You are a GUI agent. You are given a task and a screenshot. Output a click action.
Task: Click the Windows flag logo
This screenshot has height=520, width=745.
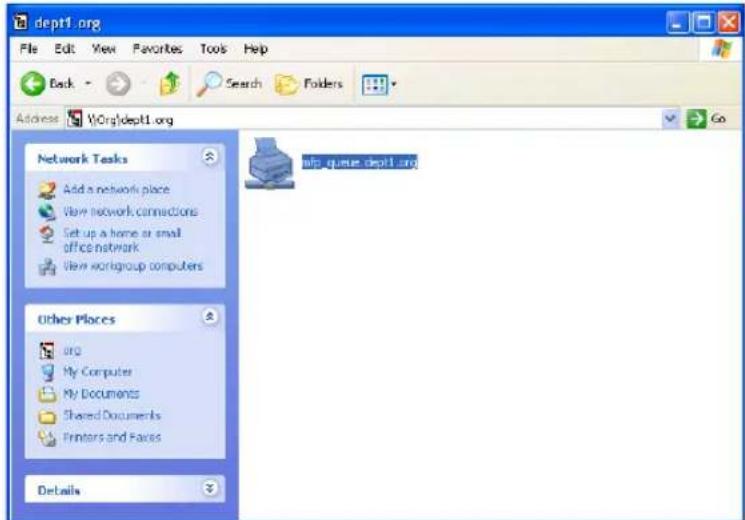pos(721,48)
